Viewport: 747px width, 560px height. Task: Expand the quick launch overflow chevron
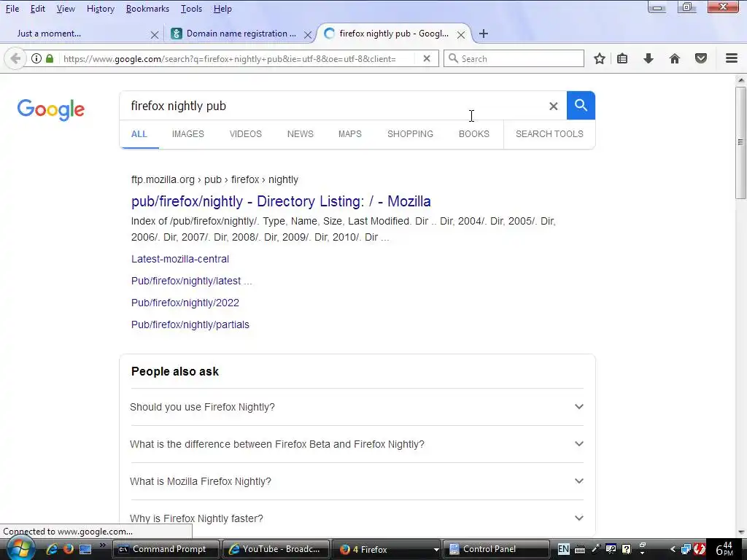coord(102,545)
